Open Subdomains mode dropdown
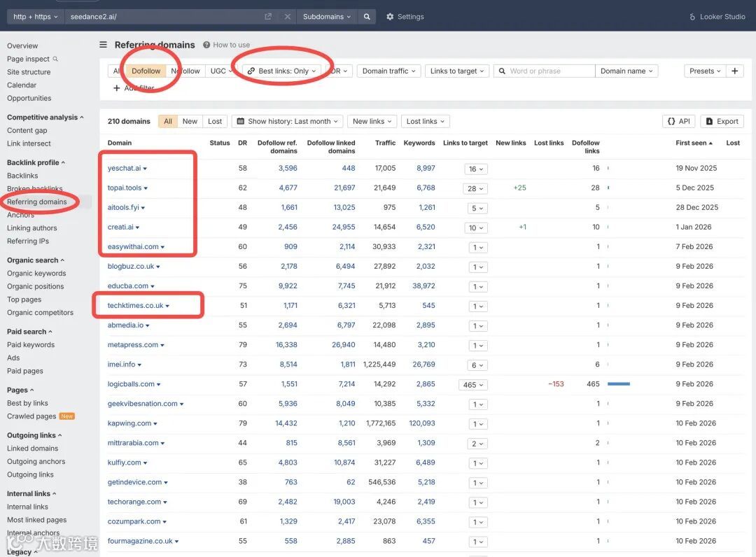This screenshot has height=557, width=756. click(327, 16)
